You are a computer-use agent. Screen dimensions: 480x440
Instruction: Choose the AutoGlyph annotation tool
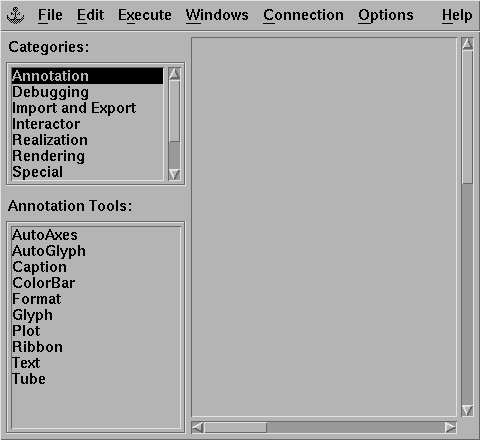[x=49, y=251]
